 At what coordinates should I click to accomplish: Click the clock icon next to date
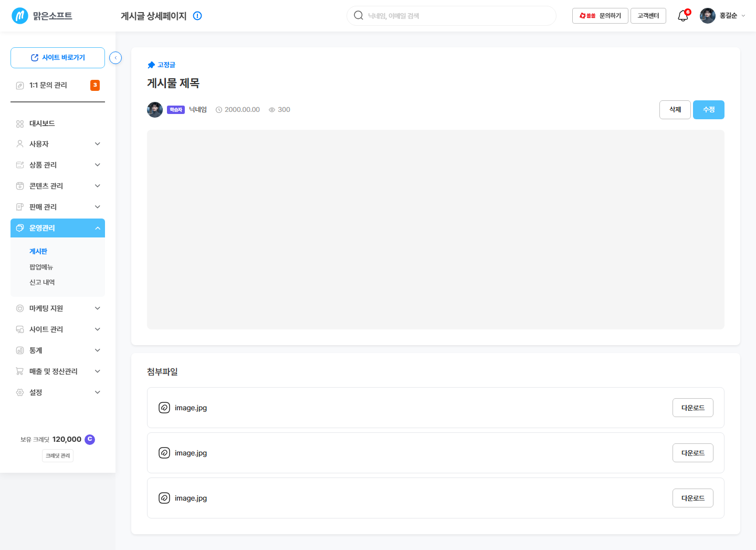pyautogui.click(x=219, y=110)
